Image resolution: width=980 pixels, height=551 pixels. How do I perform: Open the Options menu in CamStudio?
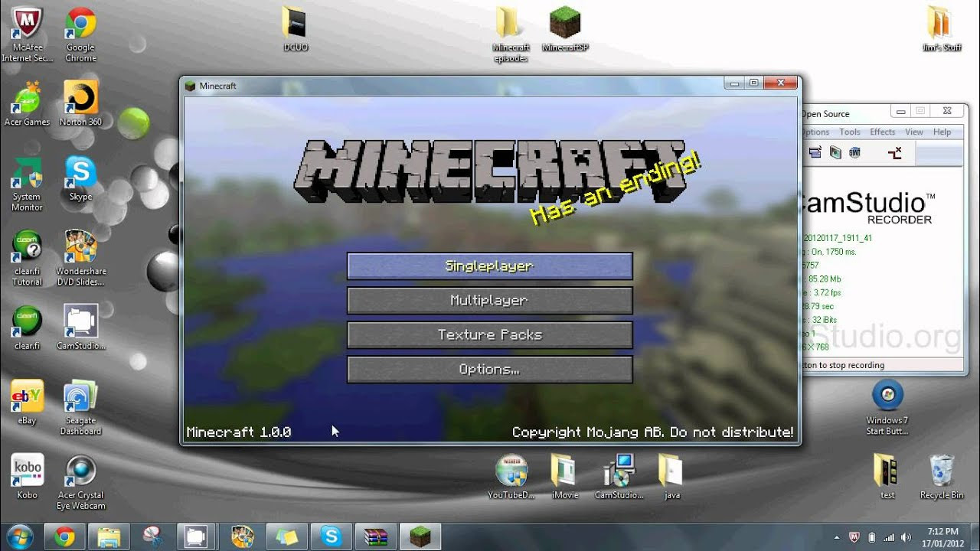pos(815,132)
